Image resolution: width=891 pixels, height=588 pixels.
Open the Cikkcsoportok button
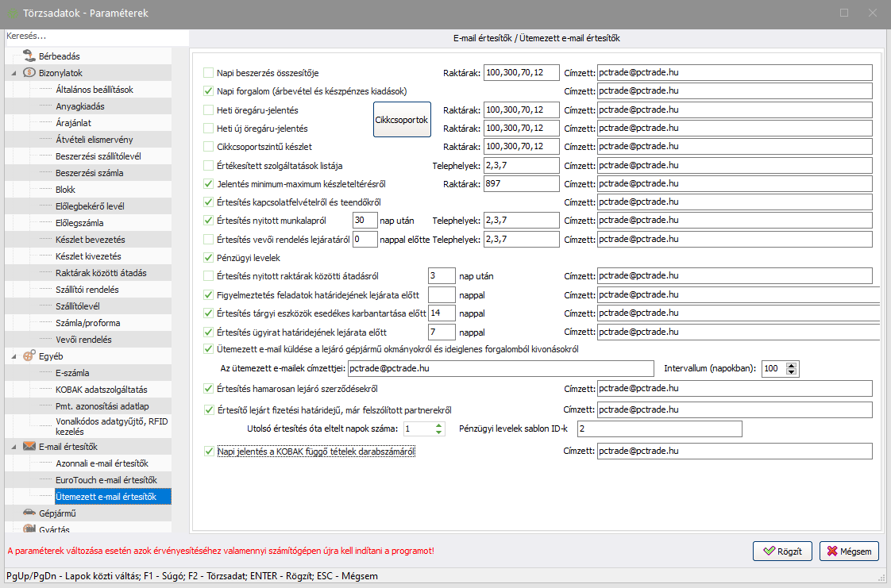pyautogui.click(x=402, y=120)
